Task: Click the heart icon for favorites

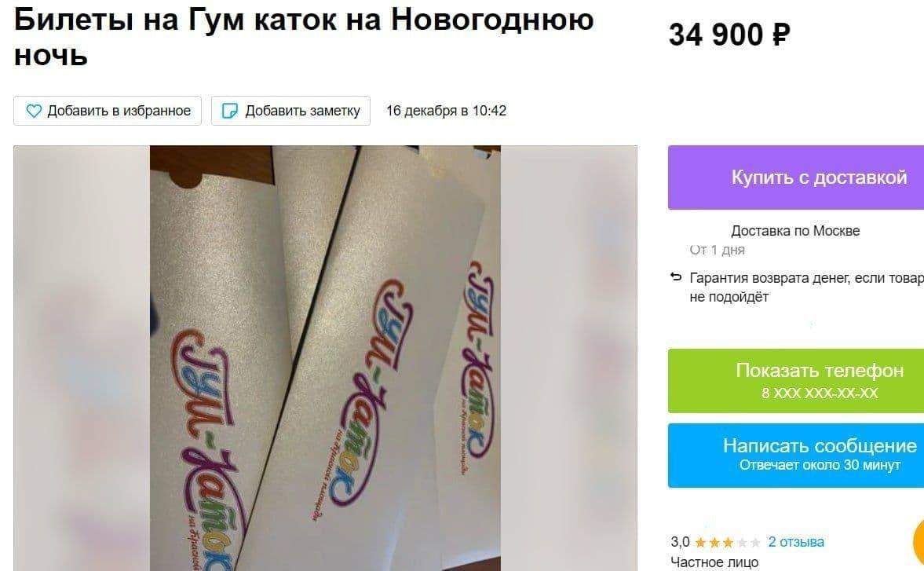Action: 34,110
